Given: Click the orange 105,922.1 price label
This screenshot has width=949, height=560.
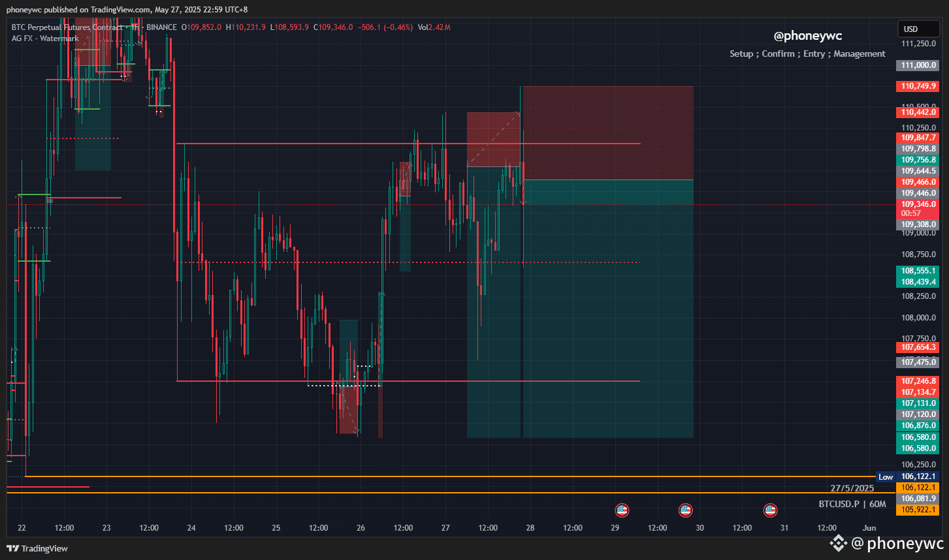Looking at the screenshot, I should pos(918,510).
